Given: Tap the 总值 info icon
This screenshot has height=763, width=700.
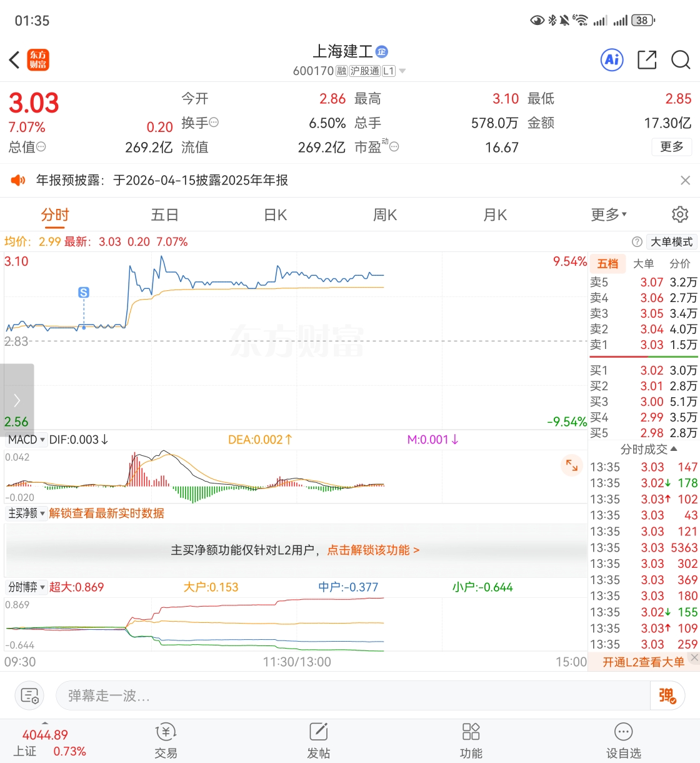Looking at the screenshot, I should tap(41, 146).
